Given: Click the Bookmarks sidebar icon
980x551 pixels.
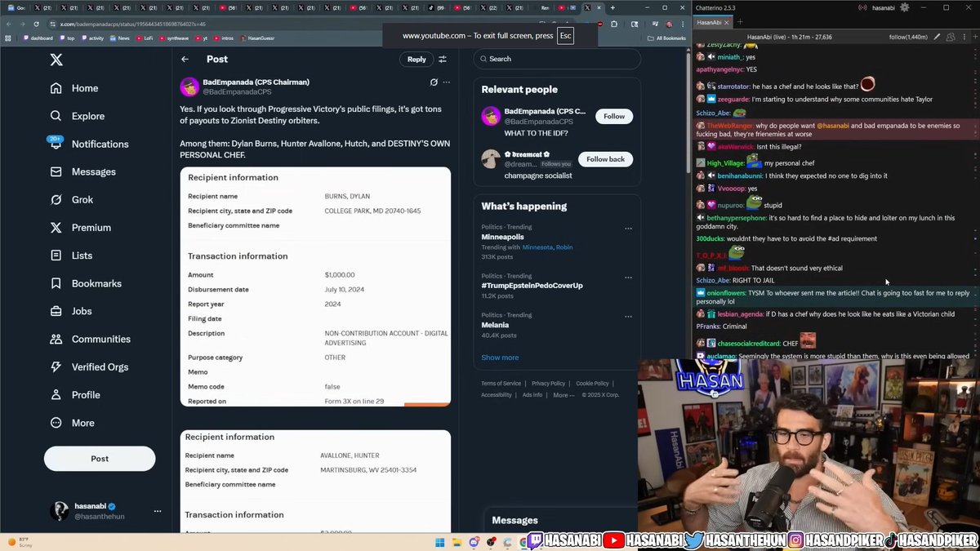Looking at the screenshot, I should click(56, 283).
